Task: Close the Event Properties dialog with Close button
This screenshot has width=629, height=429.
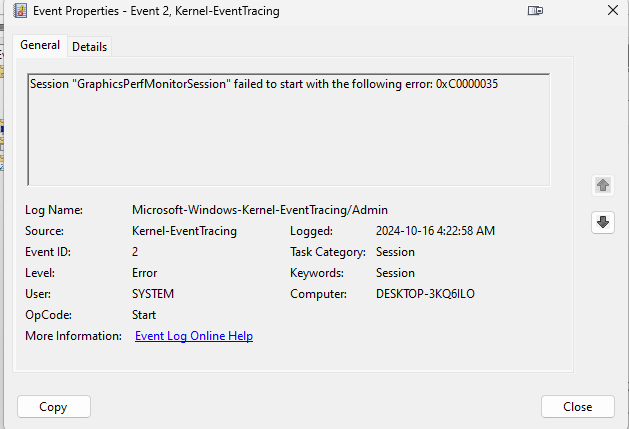Action: [x=577, y=407]
